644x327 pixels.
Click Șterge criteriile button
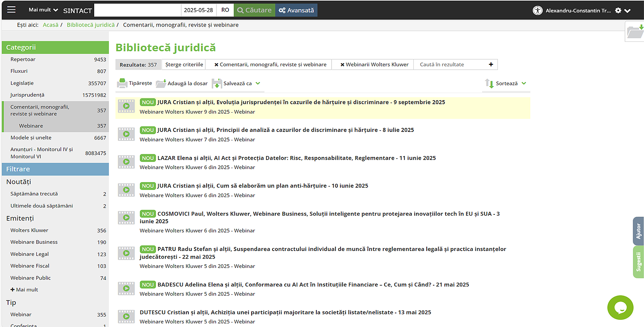184,64
